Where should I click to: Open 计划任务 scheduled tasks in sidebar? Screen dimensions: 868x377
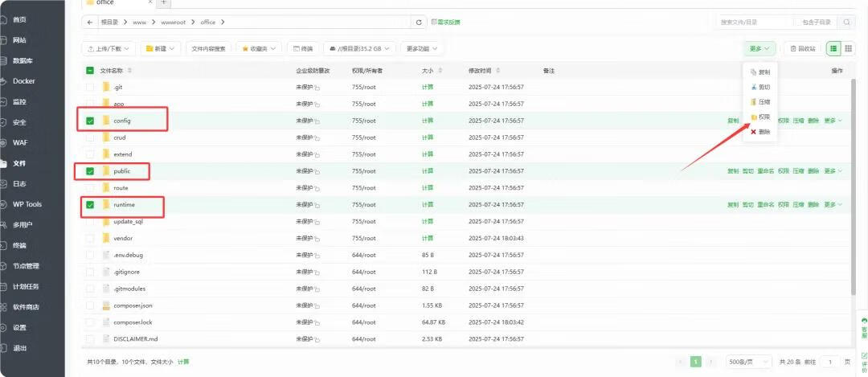point(26,287)
